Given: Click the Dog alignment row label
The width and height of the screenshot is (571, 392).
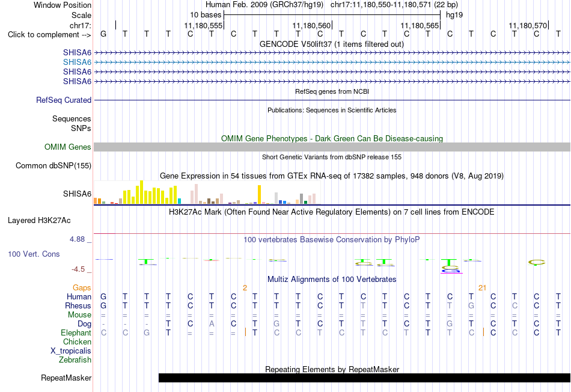Looking at the screenshot, I should [x=85, y=324].
